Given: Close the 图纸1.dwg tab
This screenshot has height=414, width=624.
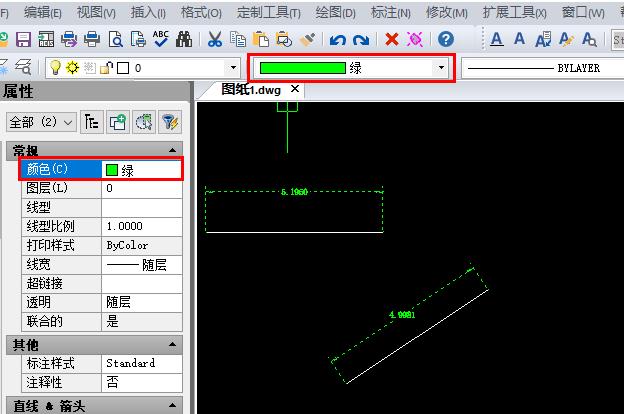Looking at the screenshot, I should pos(295,89).
